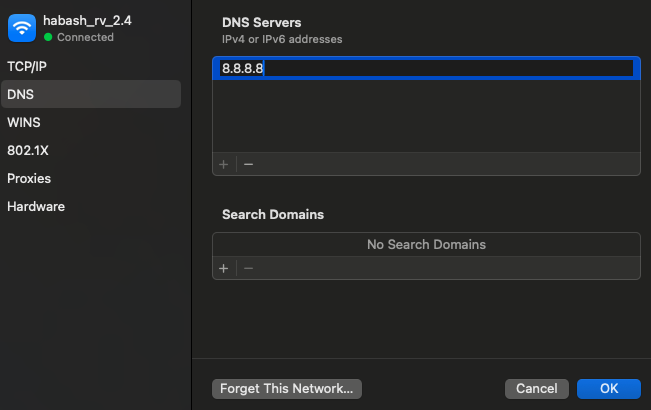Image resolution: width=651 pixels, height=410 pixels.
Task: Click the Wi-Fi network icon
Action: click(x=22, y=28)
